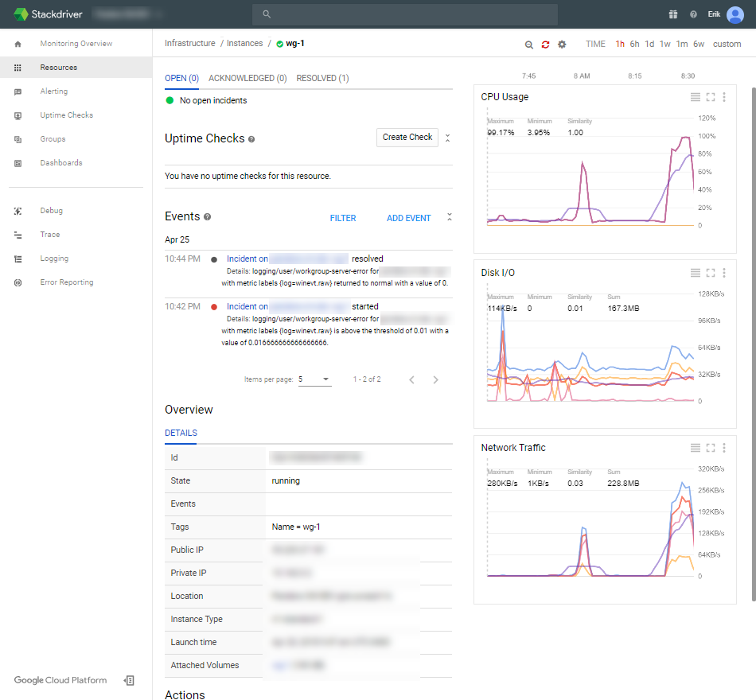Click the zoom reset magnifier icon
Image resolution: width=756 pixels, height=700 pixels.
coord(529,45)
